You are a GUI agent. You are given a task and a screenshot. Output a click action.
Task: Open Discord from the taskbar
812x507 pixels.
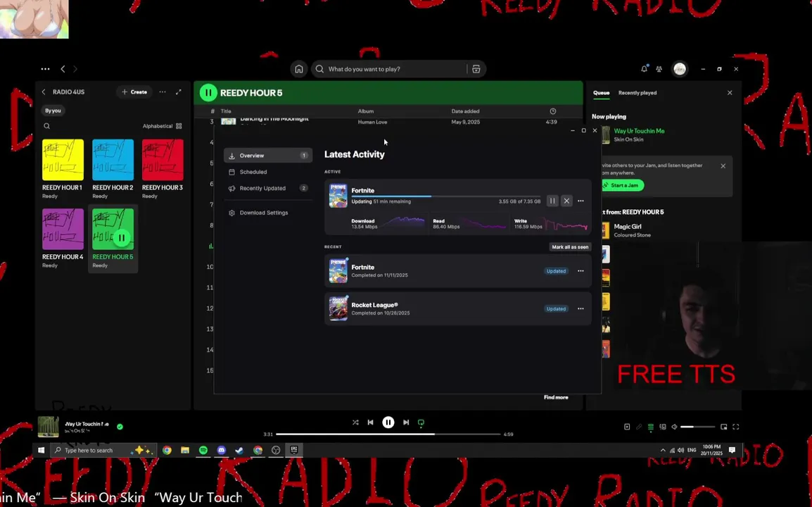tap(222, 450)
